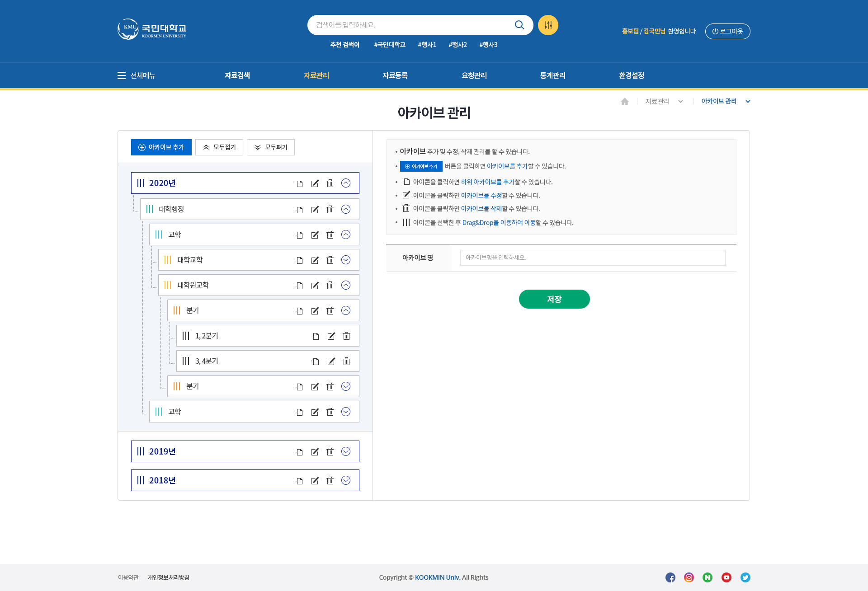Edit the 대학행정 archive name
The width and height of the screenshot is (868, 591).
pos(315,209)
